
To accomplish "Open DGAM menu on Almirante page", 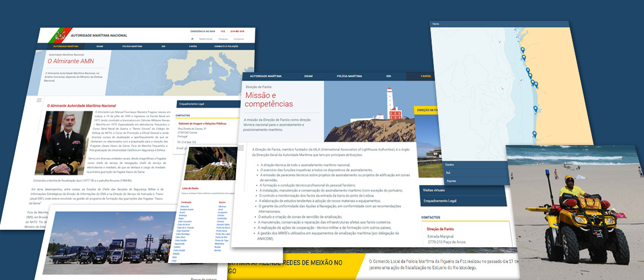I will pyautogui.click(x=100, y=46).
